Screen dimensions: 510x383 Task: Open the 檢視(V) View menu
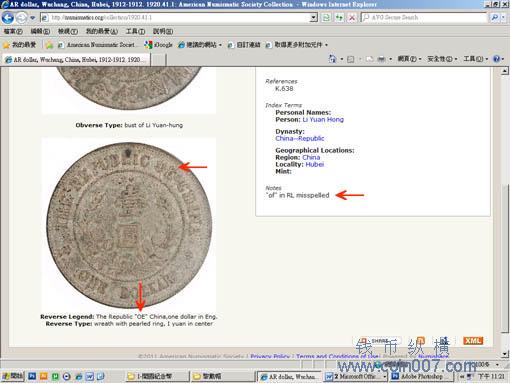(x=68, y=31)
